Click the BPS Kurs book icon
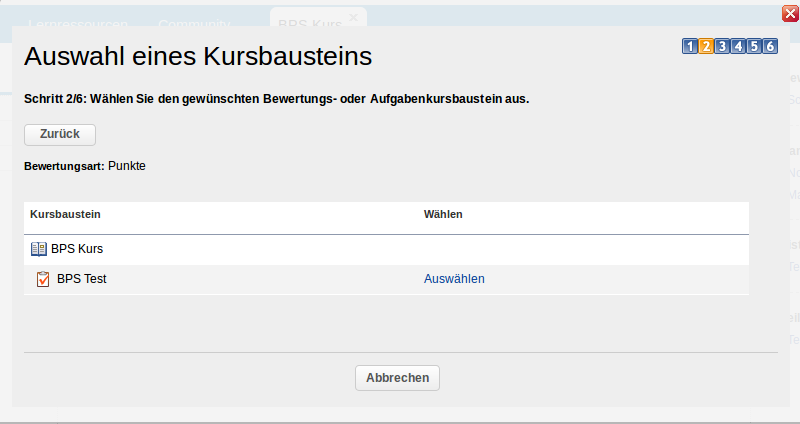This screenshot has height=424, width=800. (39, 249)
